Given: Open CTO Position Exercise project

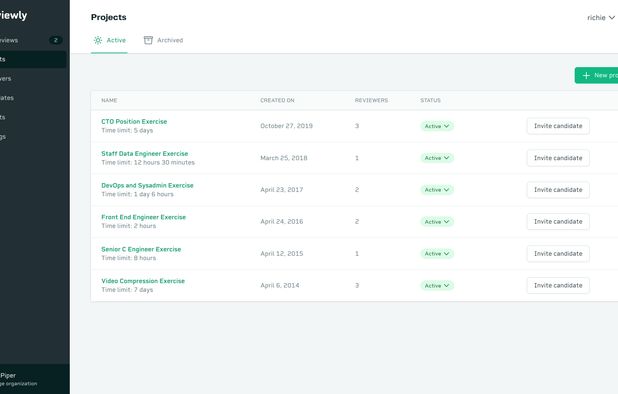Looking at the screenshot, I should [x=134, y=121].
